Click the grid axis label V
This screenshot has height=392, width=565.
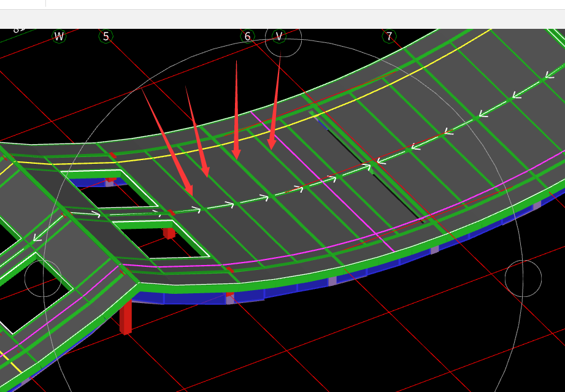coord(279,36)
